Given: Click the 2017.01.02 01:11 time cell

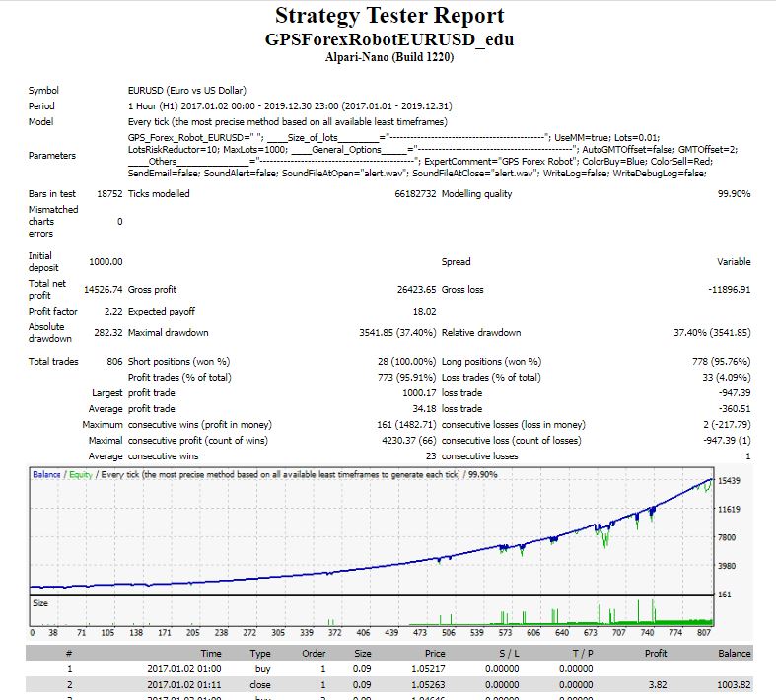Looking at the screenshot, I should [x=184, y=685].
